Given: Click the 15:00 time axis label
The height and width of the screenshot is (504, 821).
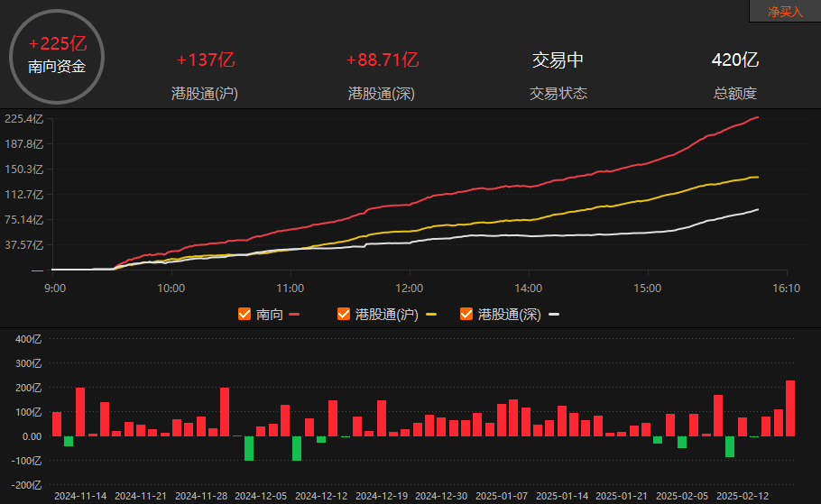Looking at the screenshot, I should 648,289.
